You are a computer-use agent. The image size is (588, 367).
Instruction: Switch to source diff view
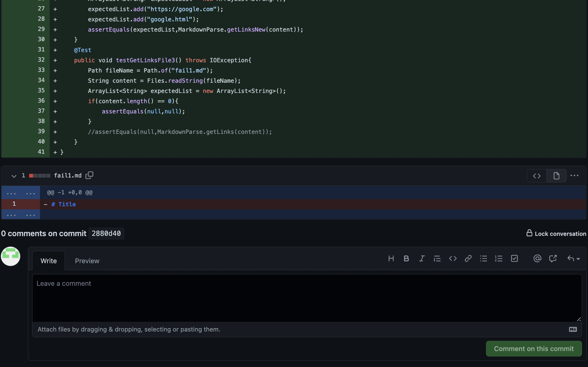pos(537,176)
